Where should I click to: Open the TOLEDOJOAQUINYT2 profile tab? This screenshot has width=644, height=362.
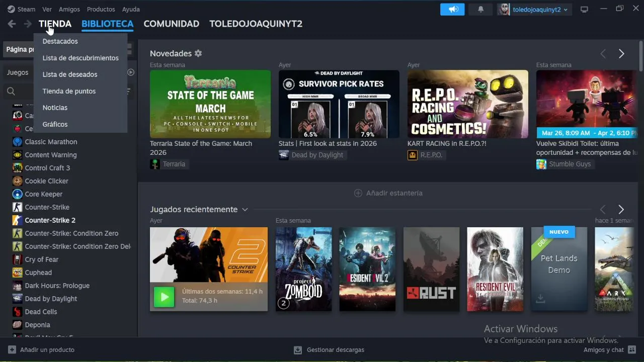[256, 24]
